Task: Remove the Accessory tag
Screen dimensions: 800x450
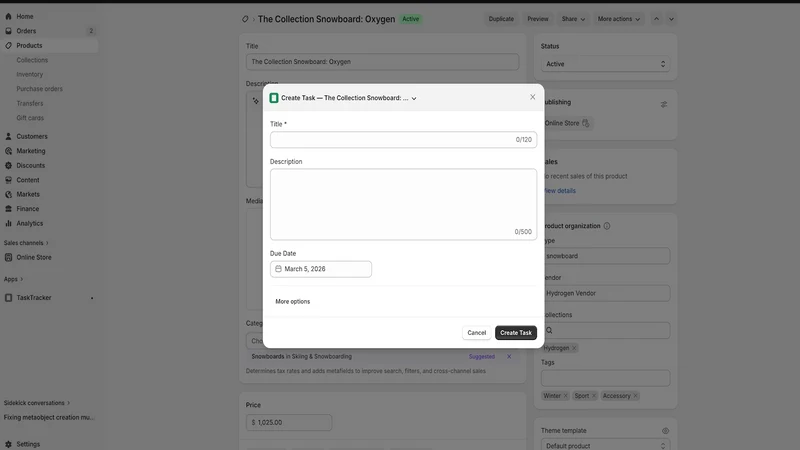Action: click(635, 396)
